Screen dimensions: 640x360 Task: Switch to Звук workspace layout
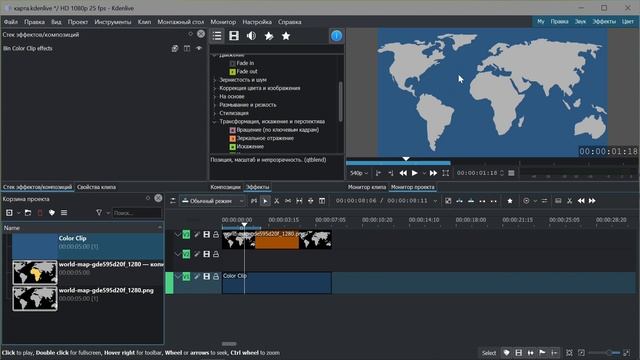[x=580, y=21]
